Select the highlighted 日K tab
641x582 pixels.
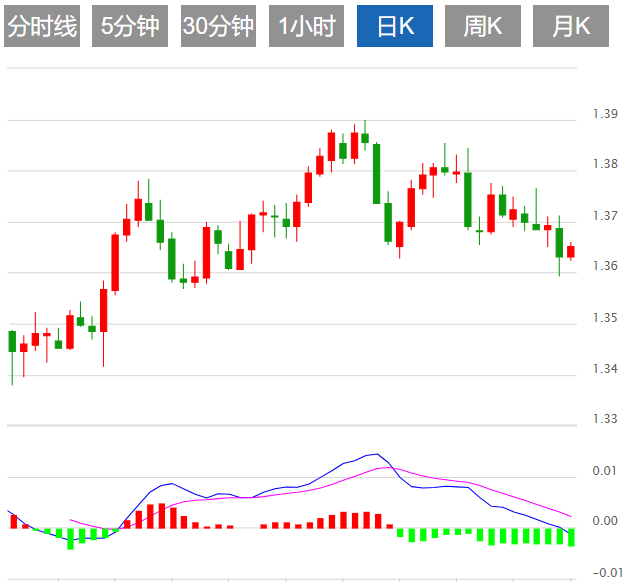pos(395,27)
